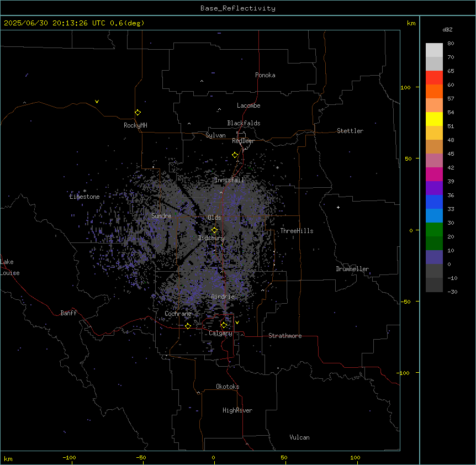Click the yellow diamond marker below Cochrane
This screenshot has height=465, width=476.
[188, 326]
